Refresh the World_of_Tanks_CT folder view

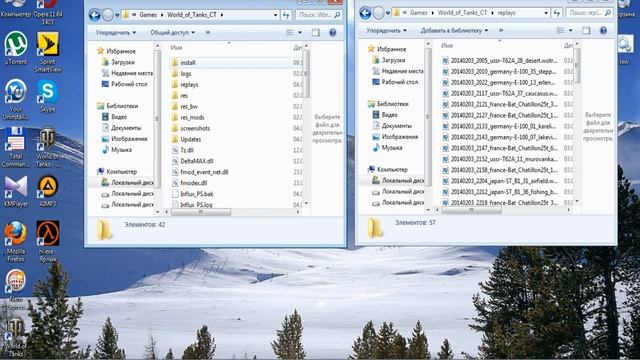pyautogui.click(x=286, y=15)
